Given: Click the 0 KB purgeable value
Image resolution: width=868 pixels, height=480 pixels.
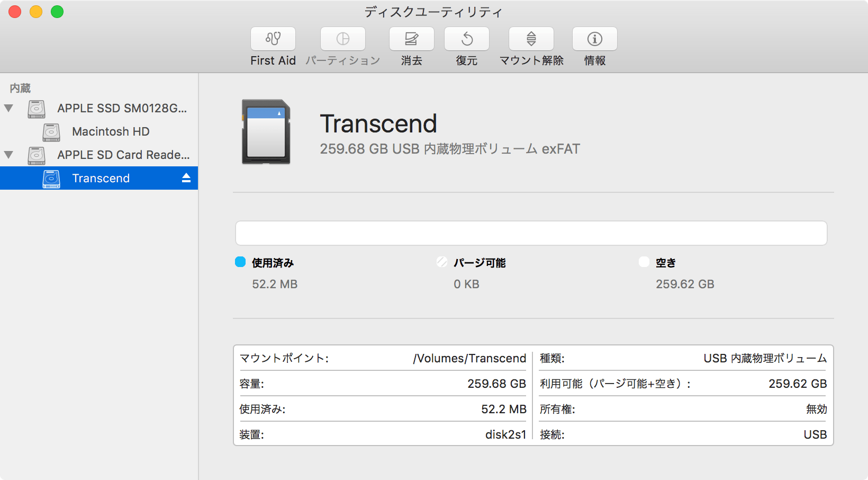Looking at the screenshot, I should click(466, 284).
